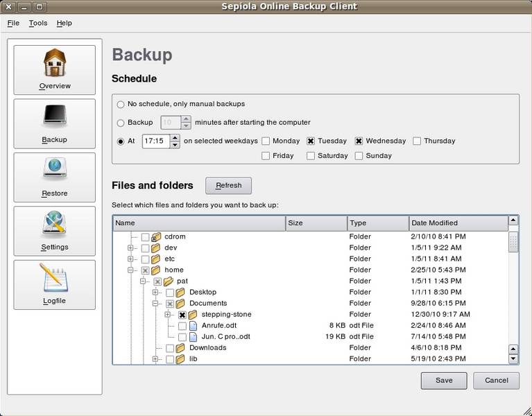Uncheck the stepping-stone folder checkbox
The height and width of the screenshot is (416, 532).
point(182,315)
